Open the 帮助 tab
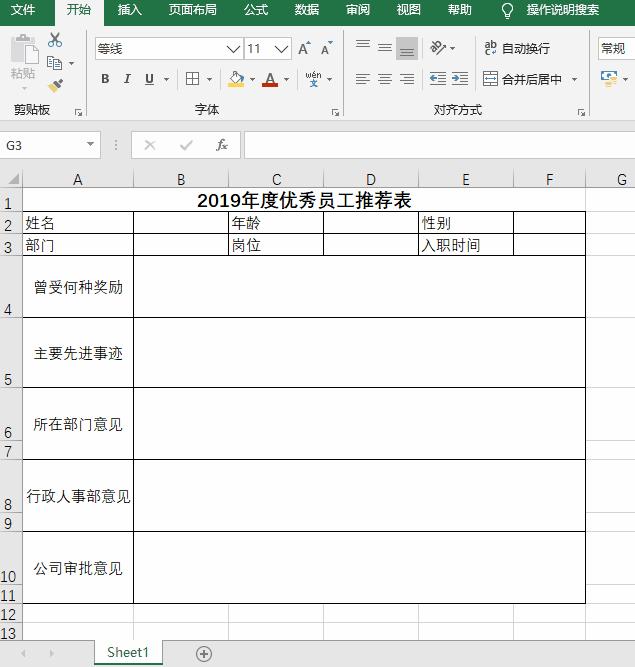635x667 pixels. click(460, 10)
